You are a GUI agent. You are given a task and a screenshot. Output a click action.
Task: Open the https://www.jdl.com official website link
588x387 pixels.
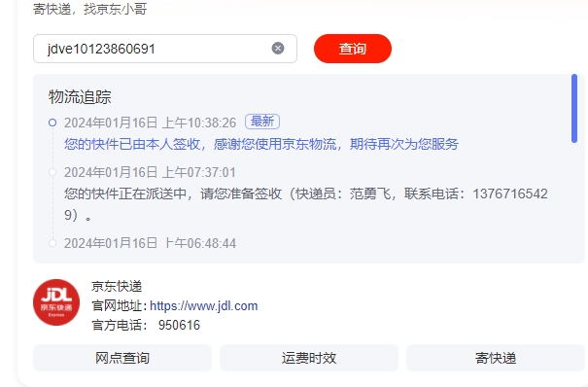pos(204,306)
